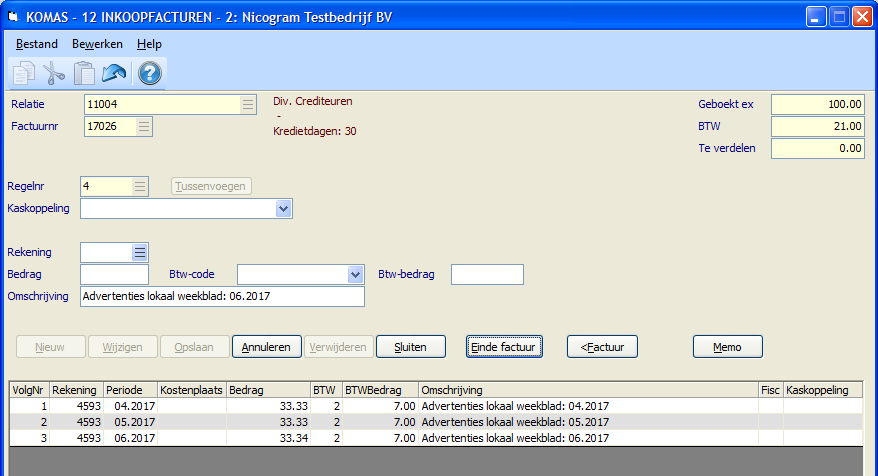The image size is (878, 476).
Task: Close the KOMAS window
Action: 862,17
